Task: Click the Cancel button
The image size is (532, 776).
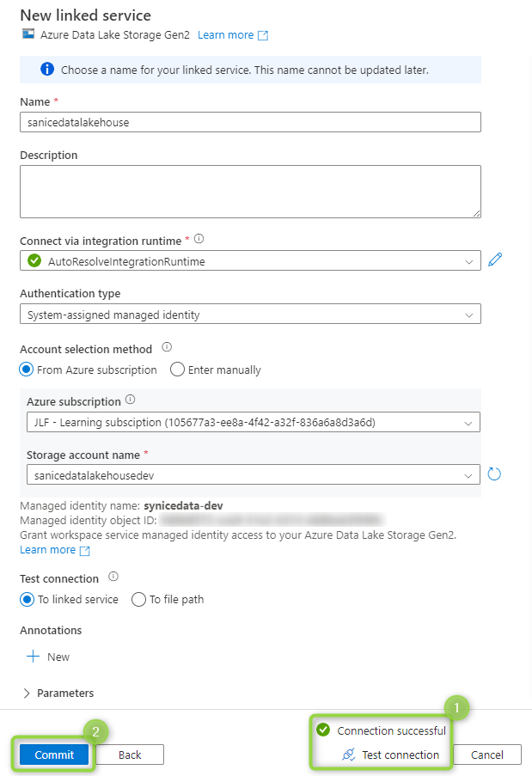Action: 487,755
